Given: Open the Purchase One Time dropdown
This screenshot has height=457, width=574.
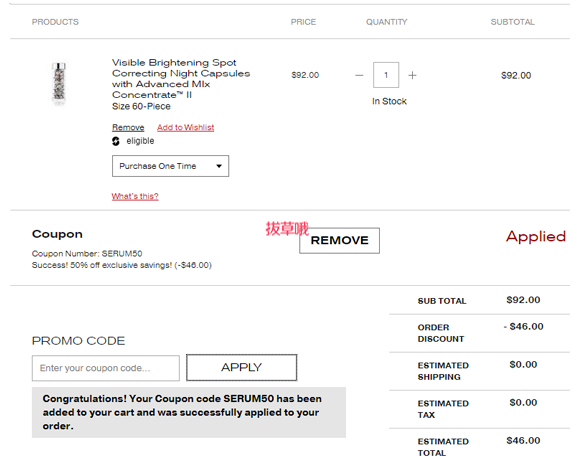Looking at the screenshot, I should point(170,166).
